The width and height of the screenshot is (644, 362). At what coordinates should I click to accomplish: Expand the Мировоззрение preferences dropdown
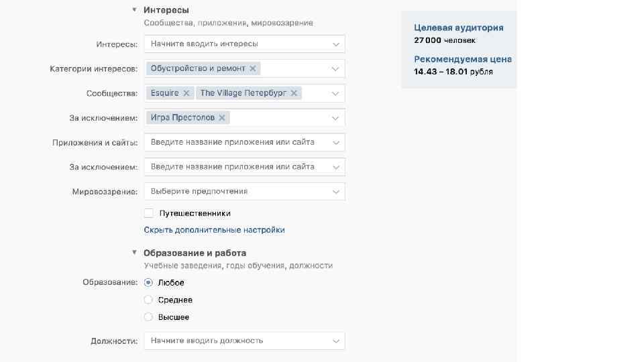tap(336, 192)
